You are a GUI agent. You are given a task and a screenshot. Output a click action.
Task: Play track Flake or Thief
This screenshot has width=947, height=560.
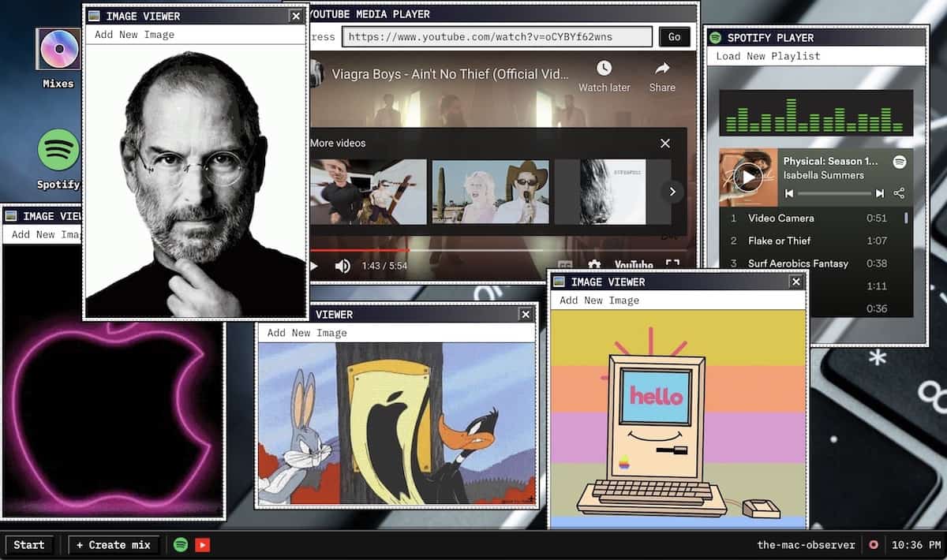(779, 241)
